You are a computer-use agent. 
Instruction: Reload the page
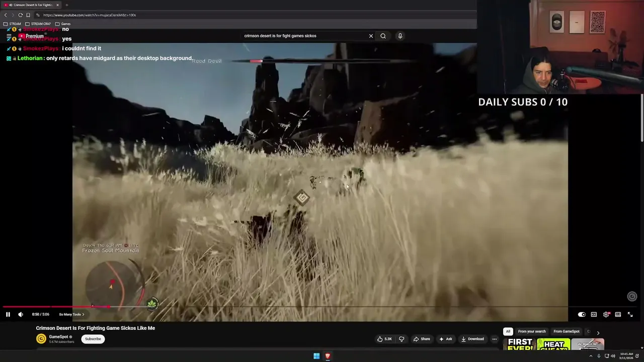click(x=21, y=15)
